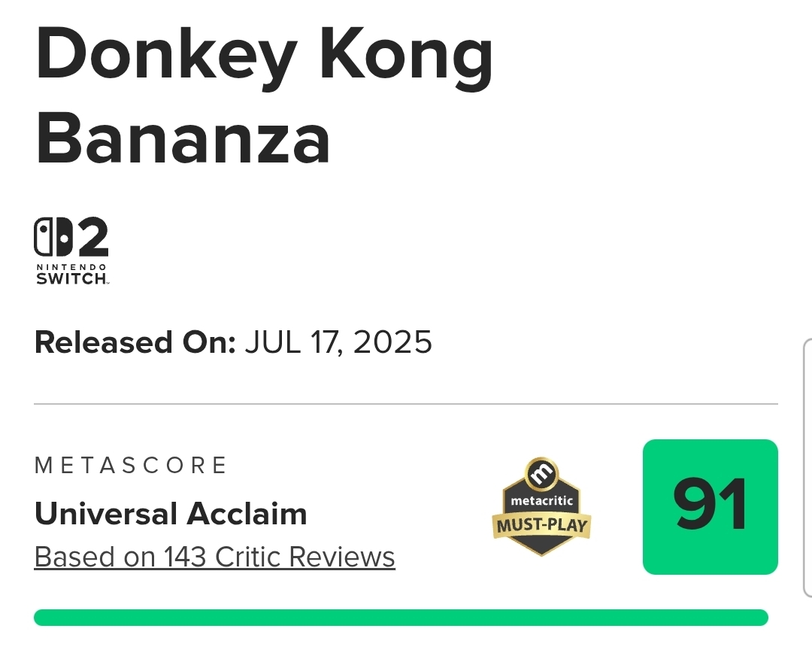Open 'Based on 143 Critic Reviews' link

click(214, 557)
